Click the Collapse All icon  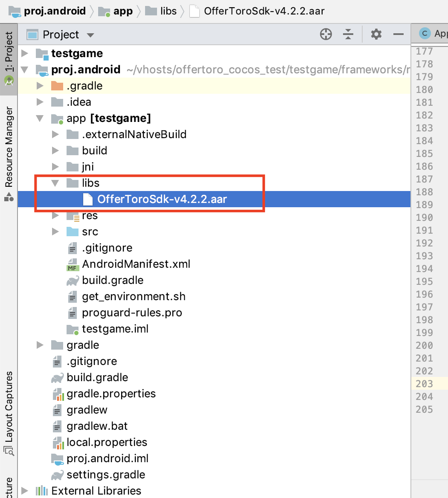pyautogui.click(x=349, y=35)
